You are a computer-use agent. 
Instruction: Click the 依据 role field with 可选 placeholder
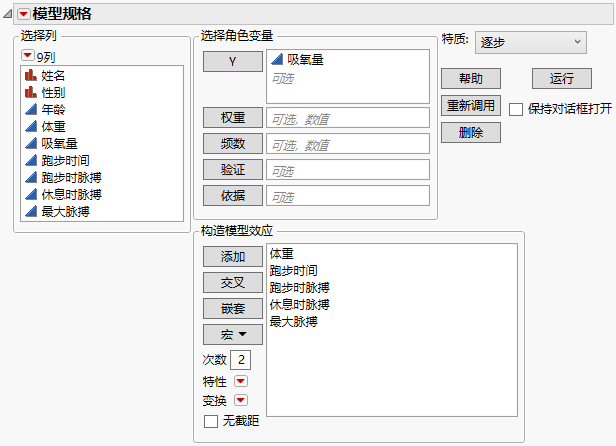348,195
